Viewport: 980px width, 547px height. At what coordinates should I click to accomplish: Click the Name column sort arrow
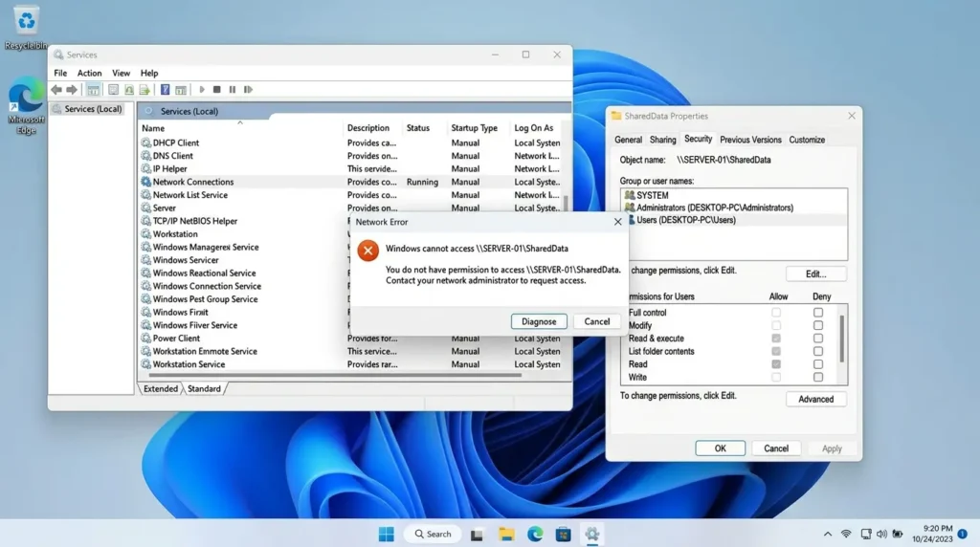point(240,123)
